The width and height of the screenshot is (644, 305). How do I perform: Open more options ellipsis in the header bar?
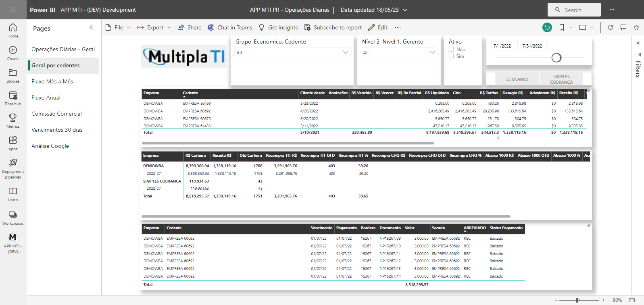coord(612,10)
